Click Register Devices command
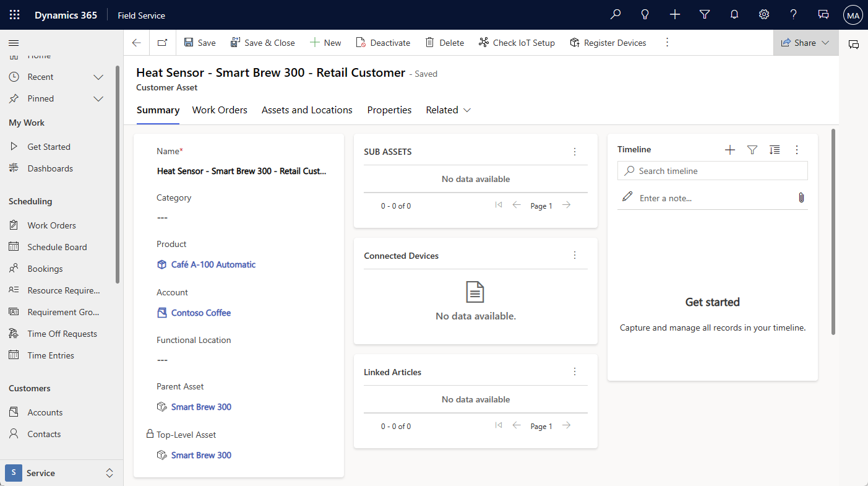This screenshot has height=486, width=868. coord(608,43)
